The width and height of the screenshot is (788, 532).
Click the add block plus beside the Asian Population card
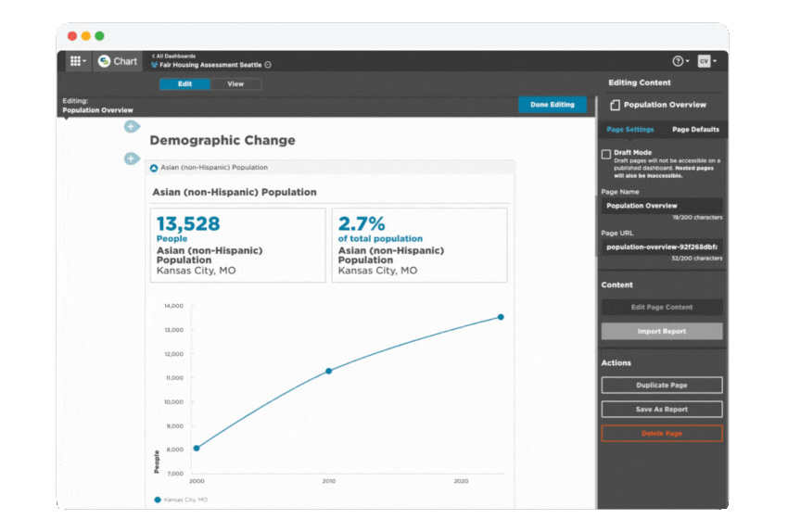[132, 158]
